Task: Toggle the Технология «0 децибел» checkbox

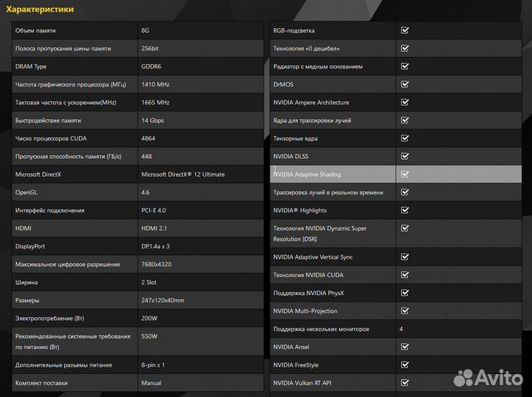Action: click(x=404, y=48)
